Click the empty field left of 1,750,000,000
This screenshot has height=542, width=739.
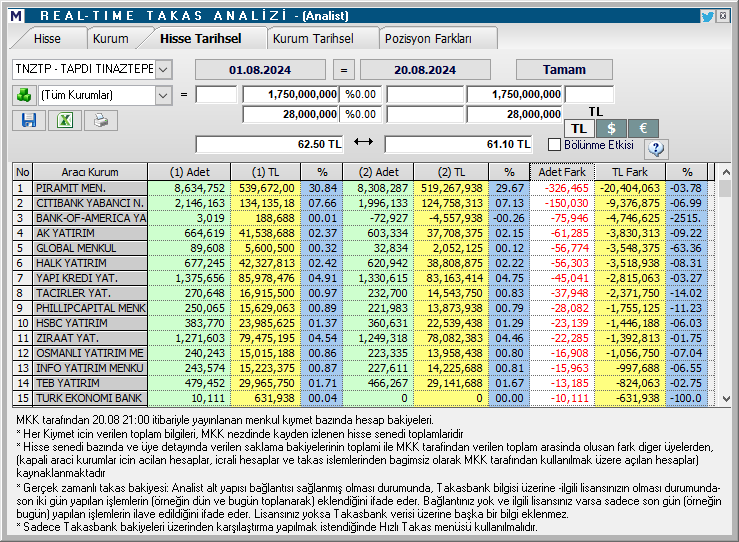[x=216, y=94]
